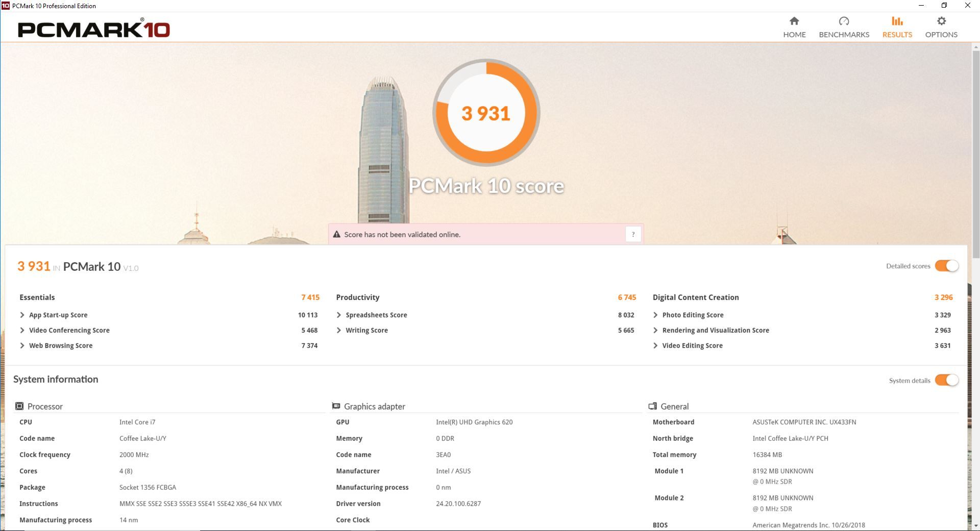Viewport: 980px width, 531px height.
Task: Expand Rendering and Visualization Score
Action: click(655, 330)
